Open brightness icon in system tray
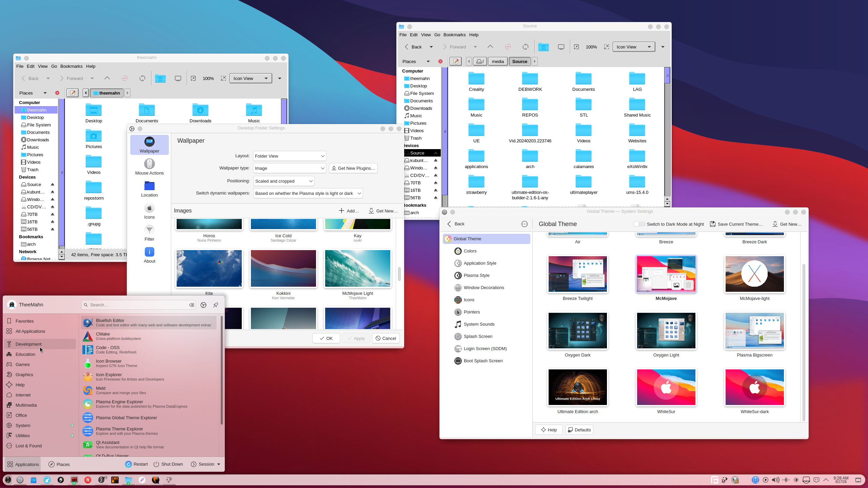This screenshot has height=488, width=868. pos(796,480)
